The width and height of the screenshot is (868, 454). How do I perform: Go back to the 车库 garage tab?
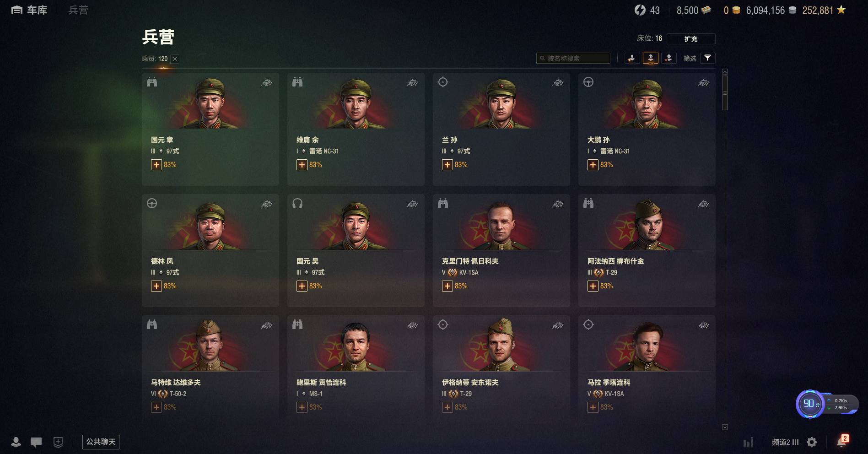[29, 10]
